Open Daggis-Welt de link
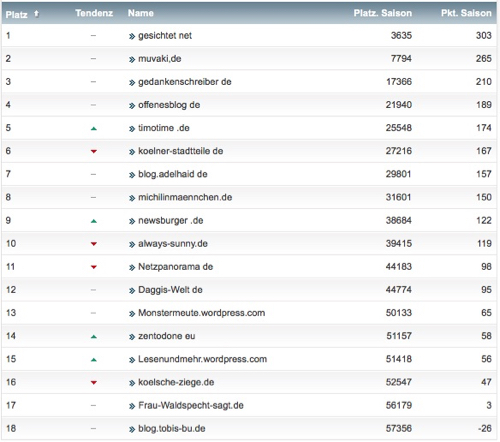The height and width of the screenshot is (442, 500). click(x=170, y=290)
